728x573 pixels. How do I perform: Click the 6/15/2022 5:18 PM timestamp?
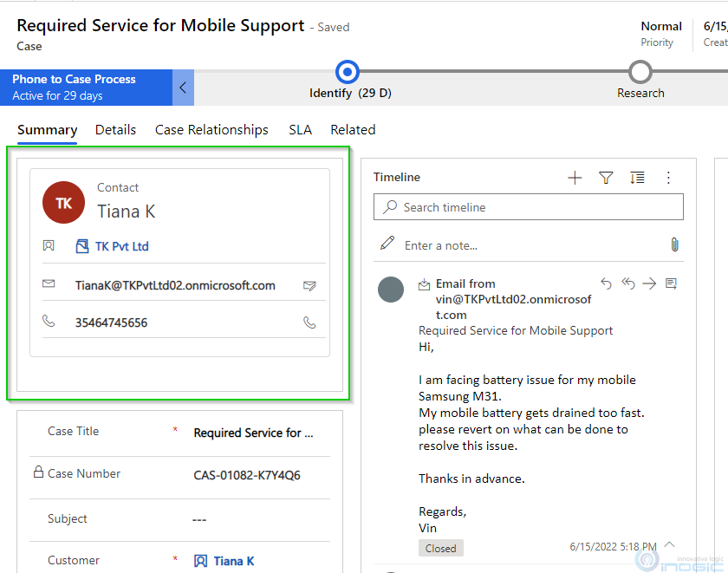click(613, 546)
